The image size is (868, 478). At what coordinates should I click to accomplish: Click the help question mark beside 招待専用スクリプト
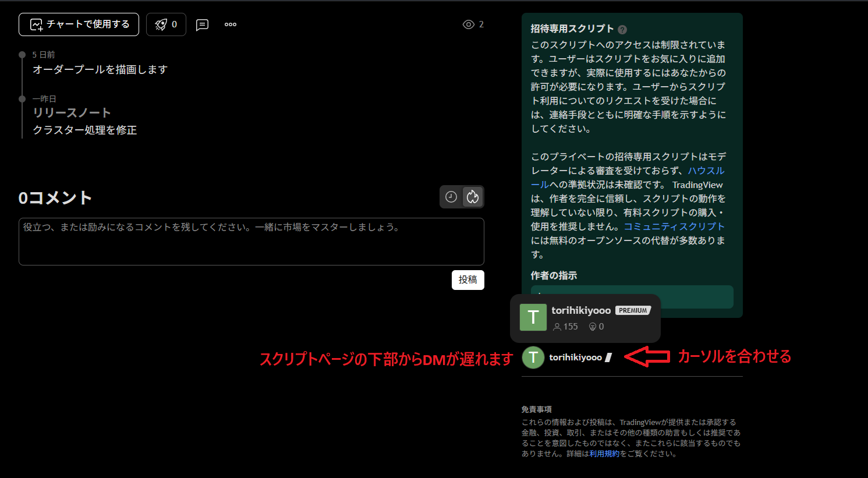click(x=622, y=29)
